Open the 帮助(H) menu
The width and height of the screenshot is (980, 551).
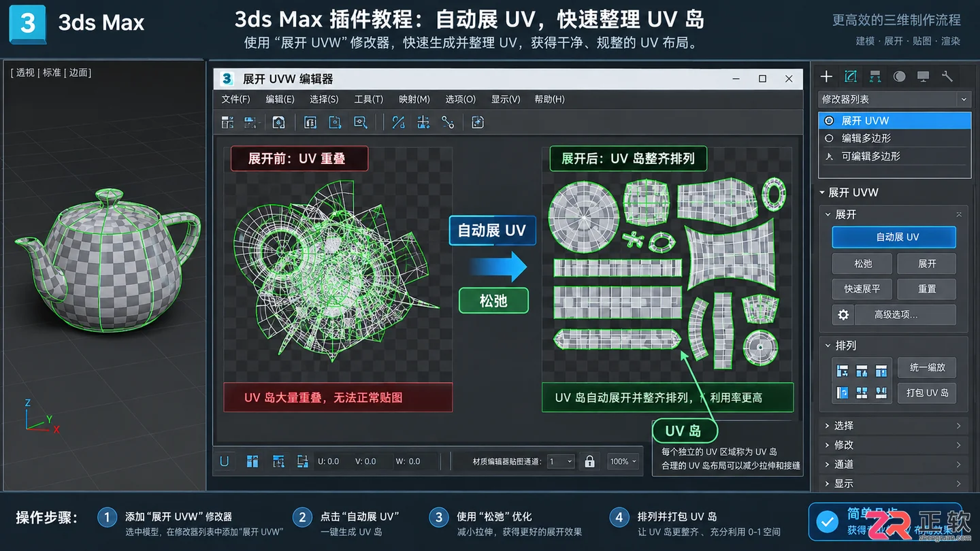tap(549, 99)
